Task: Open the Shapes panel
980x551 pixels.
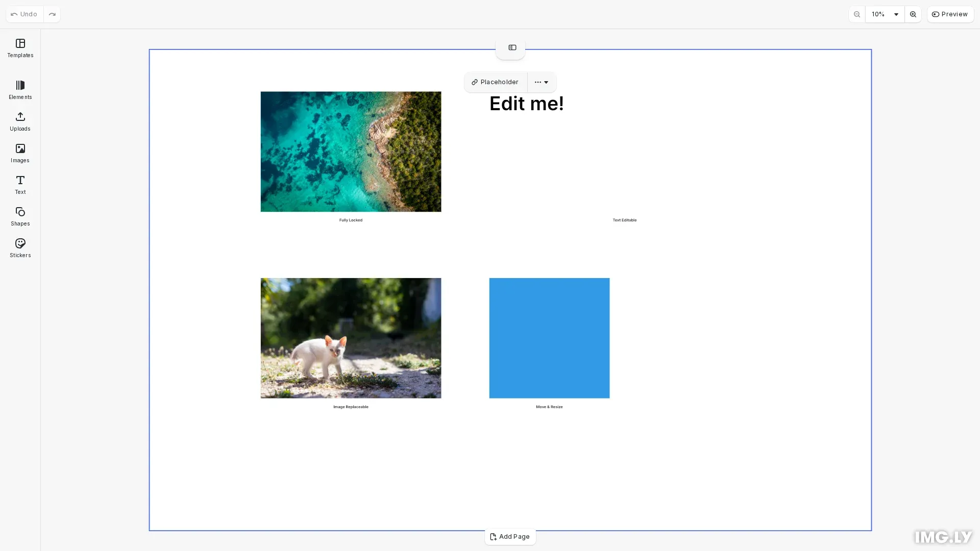Action: (x=20, y=216)
